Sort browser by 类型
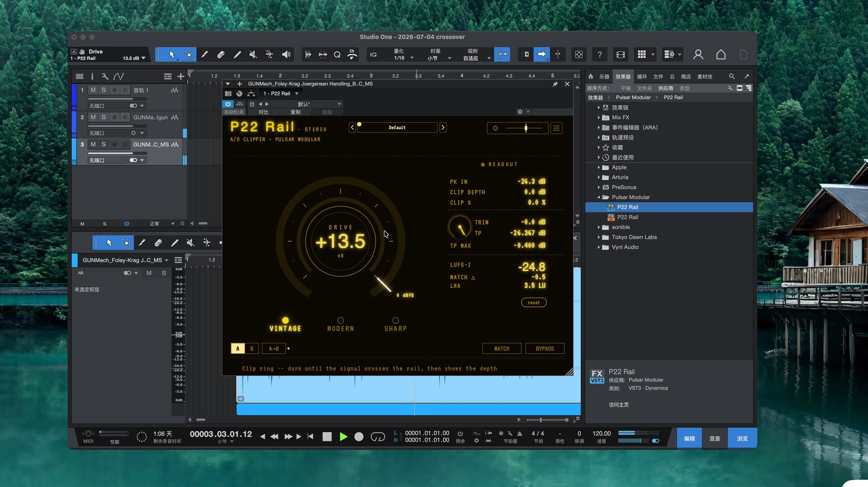868x487 pixels. tap(684, 88)
